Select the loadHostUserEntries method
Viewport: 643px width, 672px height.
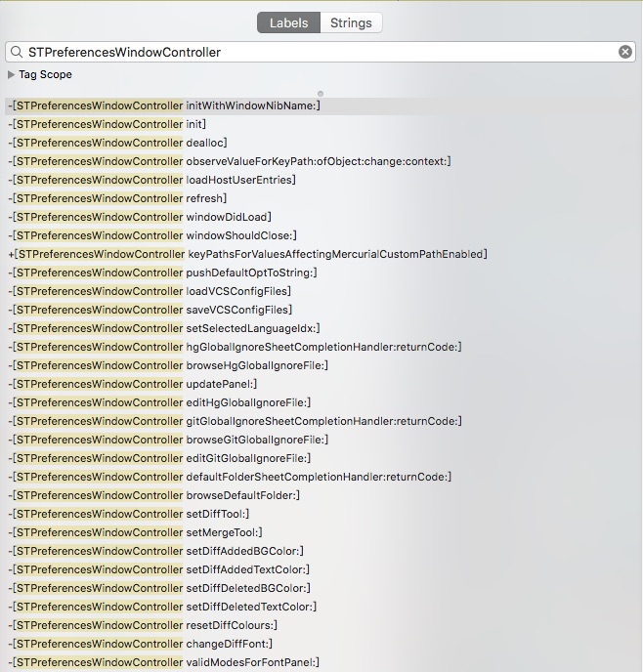coord(151,180)
